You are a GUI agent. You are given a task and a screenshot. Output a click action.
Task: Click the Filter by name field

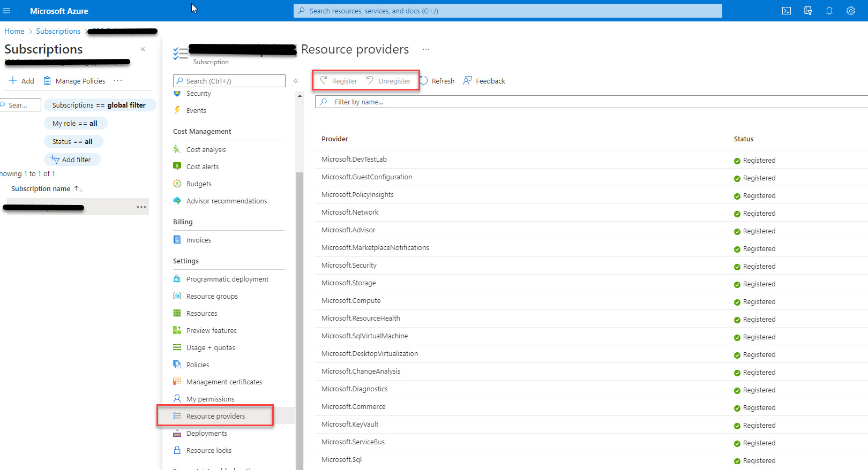589,102
